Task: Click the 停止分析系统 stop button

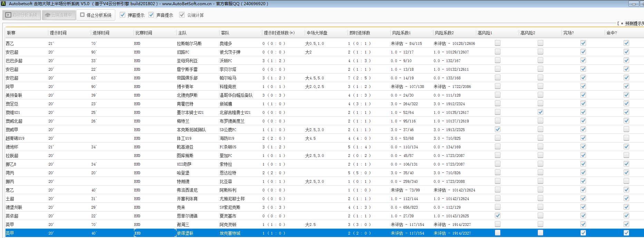Action: point(96,15)
